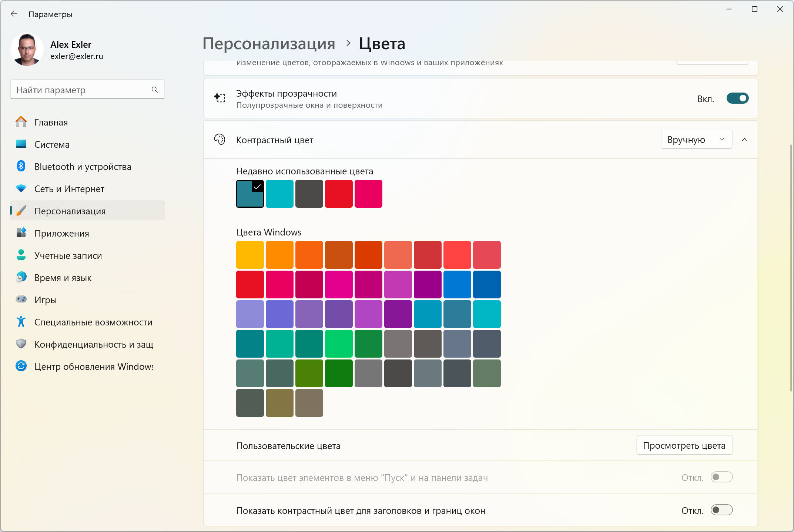Turn off the transparency effects toggle

click(x=737, y=98)
